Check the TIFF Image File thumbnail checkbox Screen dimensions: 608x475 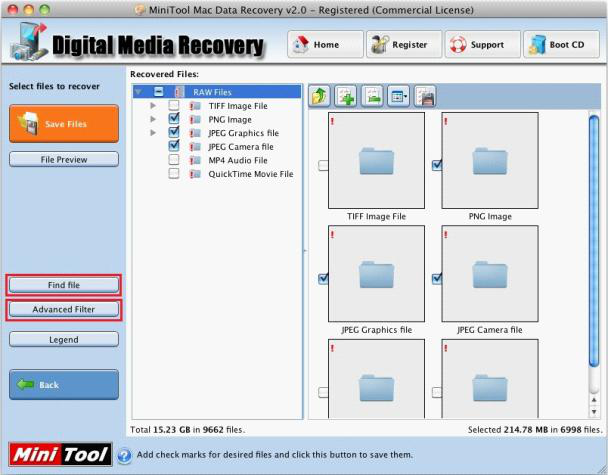(323, 166)
